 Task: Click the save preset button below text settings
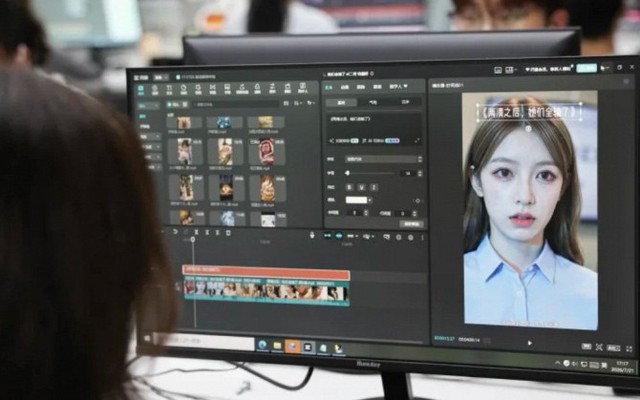(x=411, y=224)
